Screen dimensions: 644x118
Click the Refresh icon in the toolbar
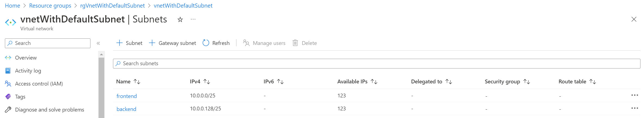(x=206, y=43)
